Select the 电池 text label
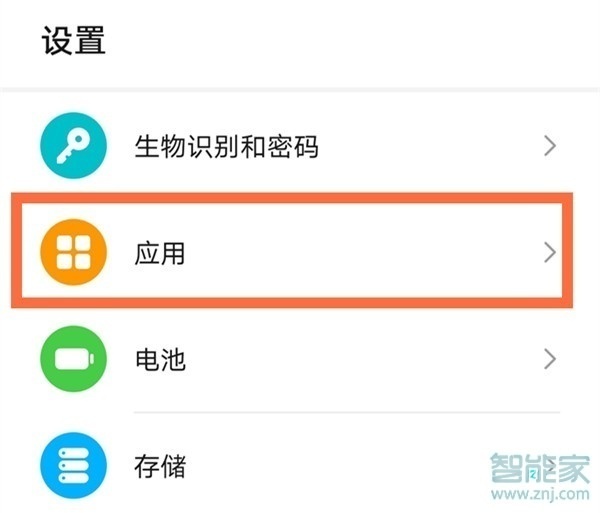The height and width of the screenshot is (513, 600). tap(160, 359)
